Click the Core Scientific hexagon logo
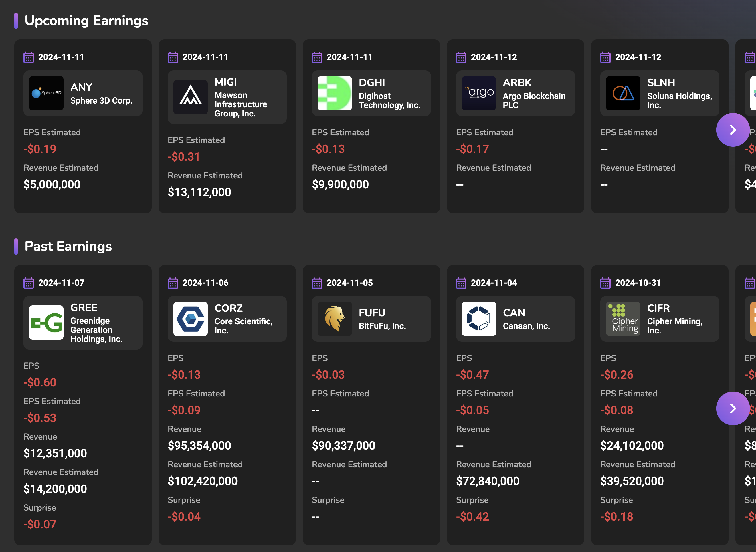 point(190,319)
